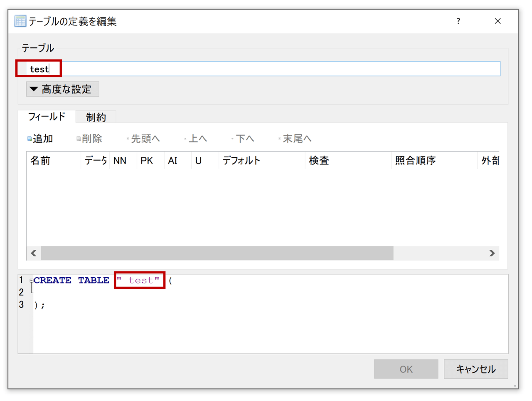Click the 追加 add field button

(40, 139)
